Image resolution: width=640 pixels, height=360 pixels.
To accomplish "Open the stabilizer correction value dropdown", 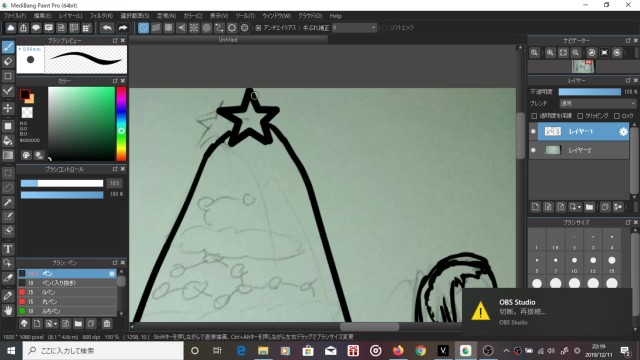I will [x=354, y=28].
